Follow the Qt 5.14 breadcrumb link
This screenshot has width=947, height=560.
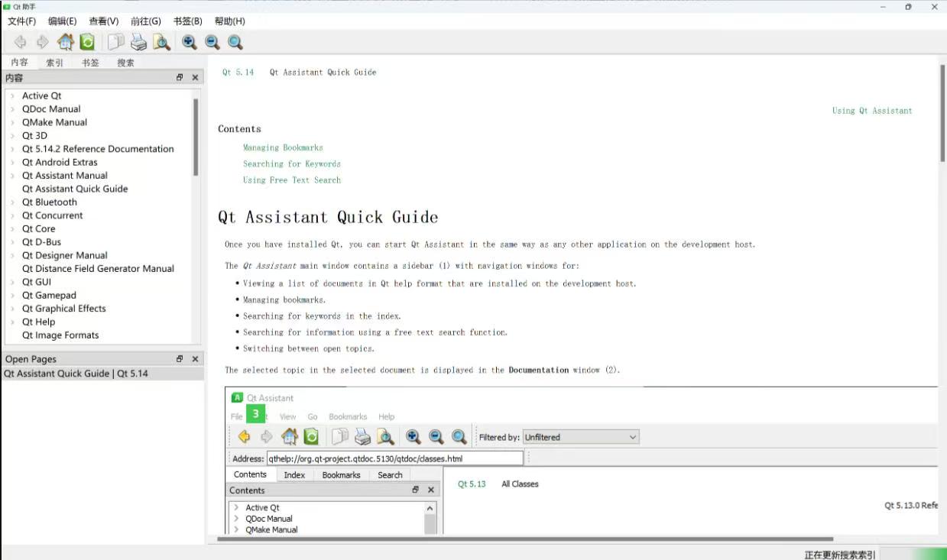(x=238, y=73)
